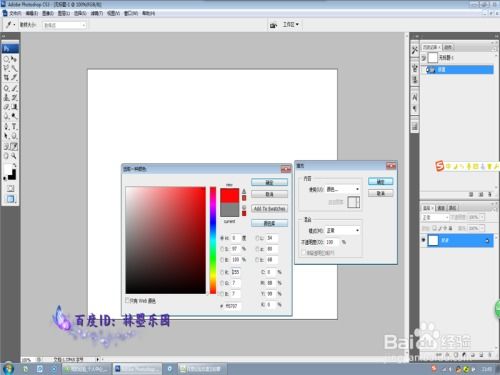500x375 pixels.
Task: Click Add To Swatches button
Action: (269, 209)
